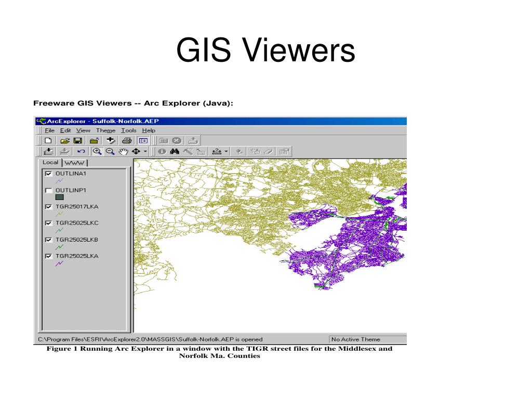This screenshot has height=399, width=532.
Task: Select the OUTLINA1 layer name
Action: (71, 174)
